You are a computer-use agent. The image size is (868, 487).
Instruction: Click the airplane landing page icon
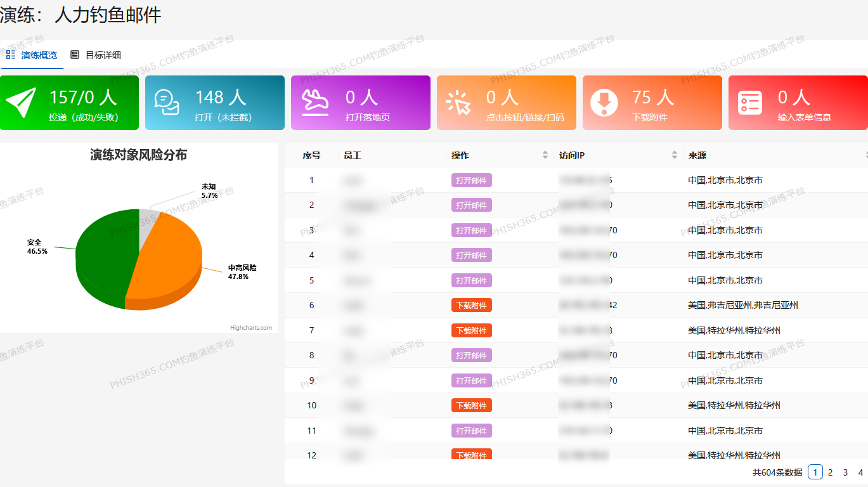314,103
